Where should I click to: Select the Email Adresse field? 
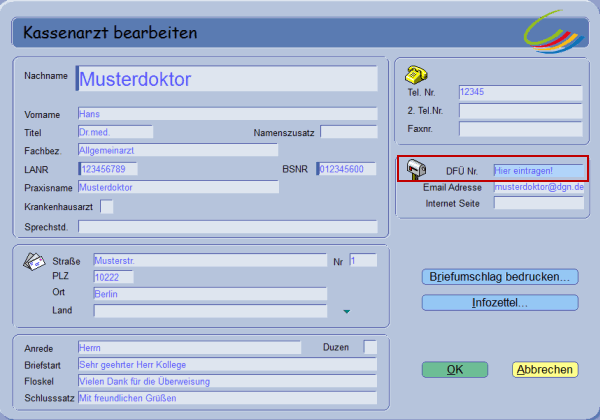537,187
